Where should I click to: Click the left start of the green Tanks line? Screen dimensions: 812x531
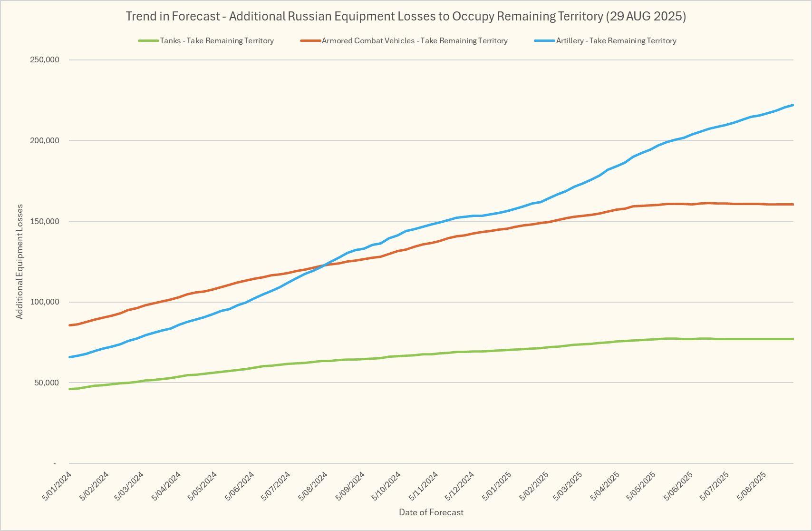pos(70,389)
